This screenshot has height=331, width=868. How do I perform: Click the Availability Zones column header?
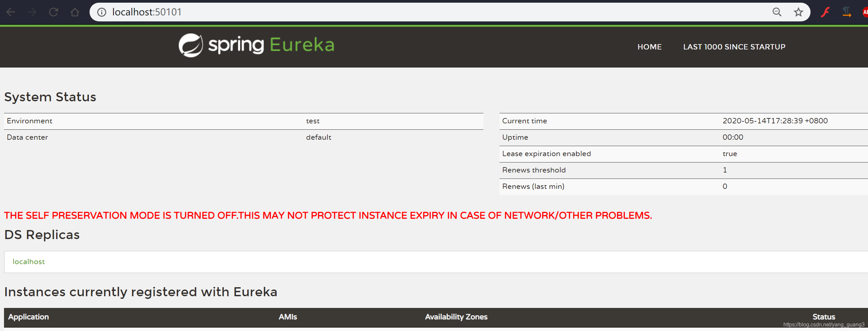pos(456,317)
